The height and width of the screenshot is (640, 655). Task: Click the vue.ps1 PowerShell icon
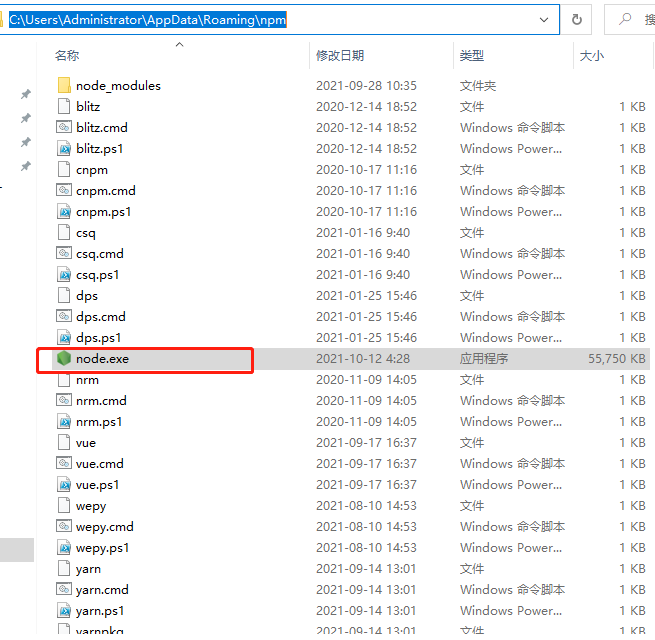[x=64, y=485]
